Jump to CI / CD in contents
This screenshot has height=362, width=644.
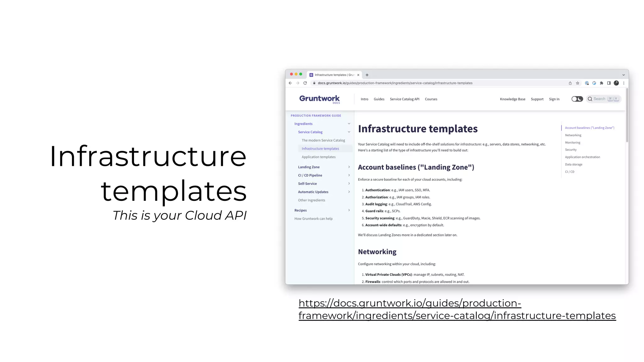tap(569, 172)
